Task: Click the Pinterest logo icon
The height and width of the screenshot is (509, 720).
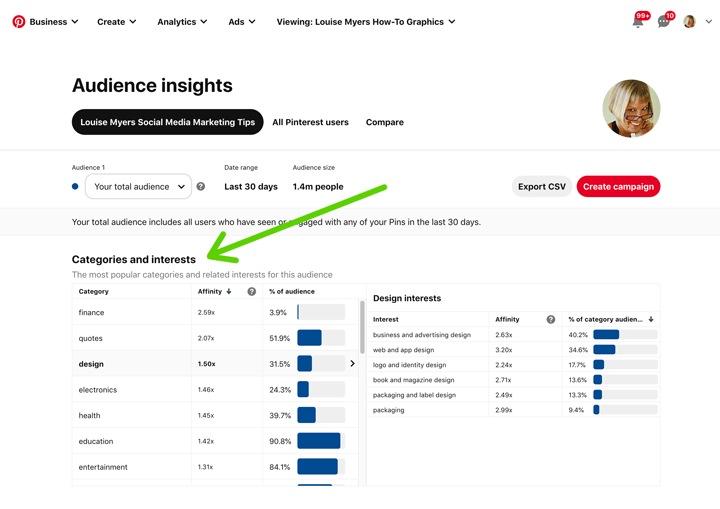Action: 19,22
